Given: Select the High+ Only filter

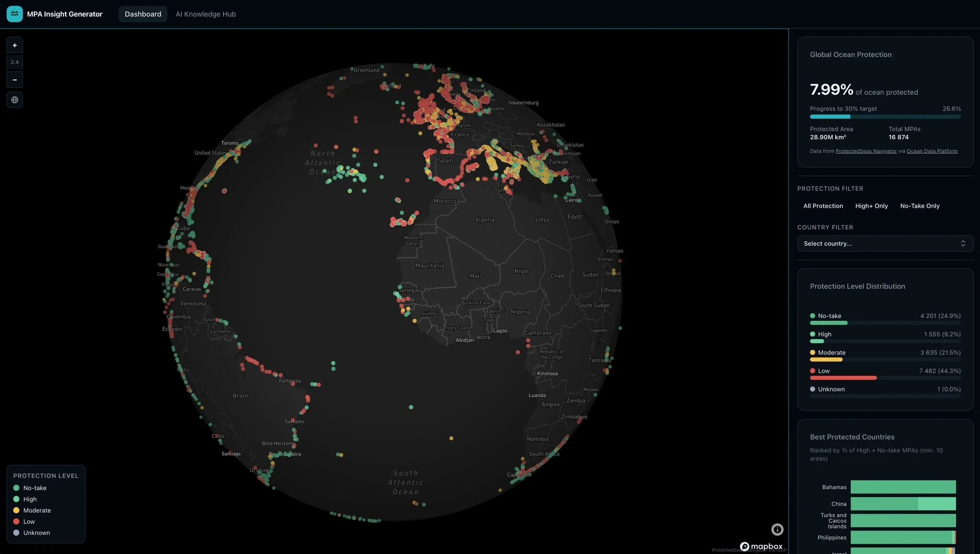Looking at the screenshot, I should [x=871, y=206].
